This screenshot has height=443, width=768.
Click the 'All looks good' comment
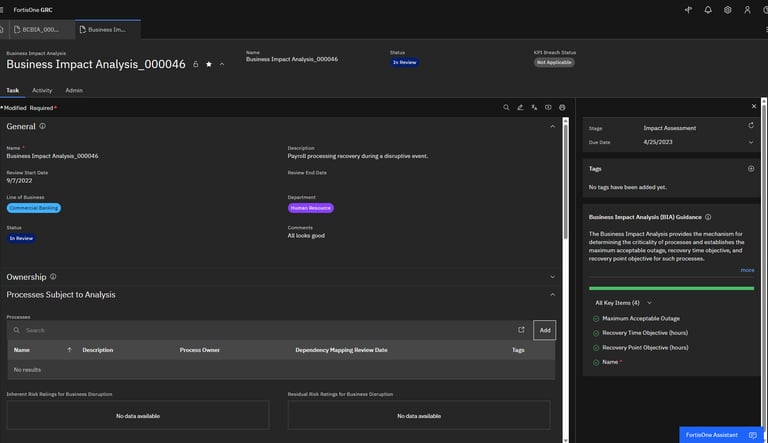[306, 235]
